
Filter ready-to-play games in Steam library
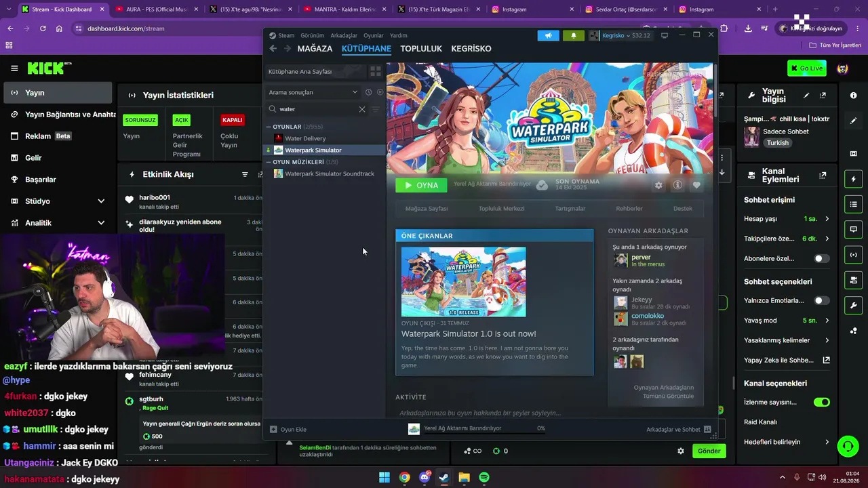[x=380, y=92]
